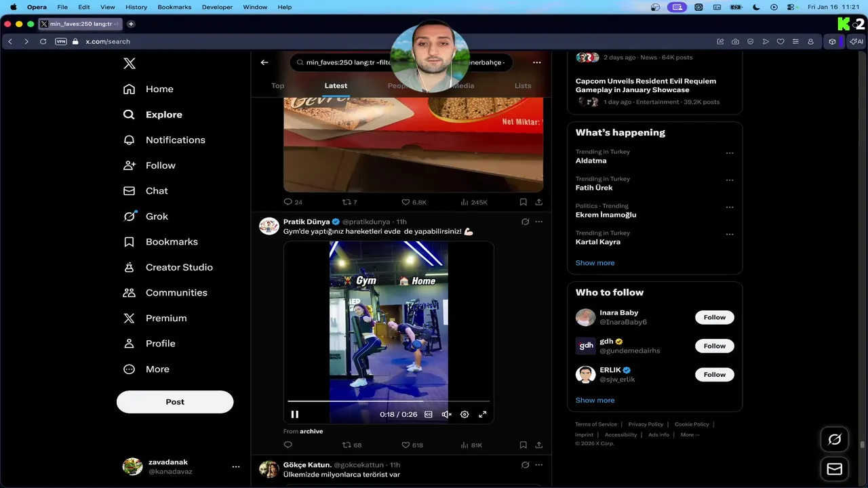Image resolution: width=868 pixels, height=488 pixels.
Task: Bookmark the post with 245K views
Action: pos(524,202)
